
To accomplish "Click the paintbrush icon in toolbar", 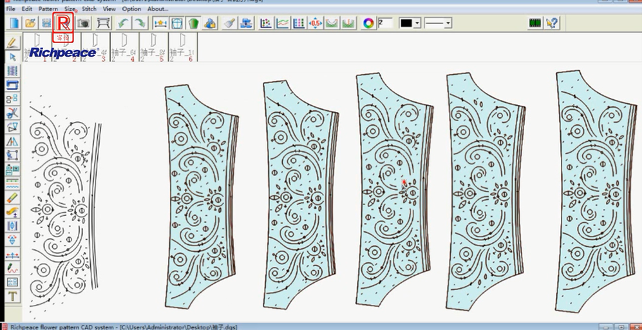I will [x=229, y=23].
